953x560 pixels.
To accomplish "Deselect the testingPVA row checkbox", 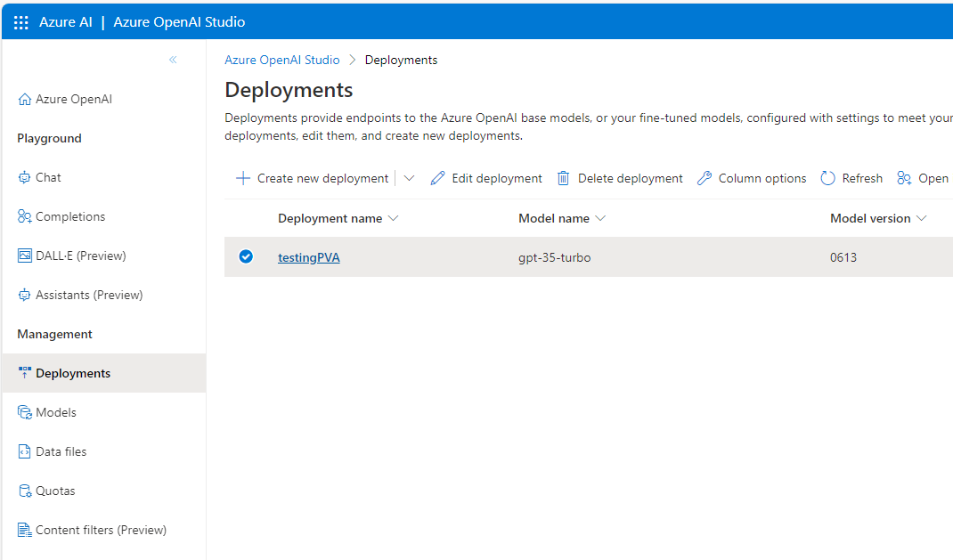I will 246,256.
